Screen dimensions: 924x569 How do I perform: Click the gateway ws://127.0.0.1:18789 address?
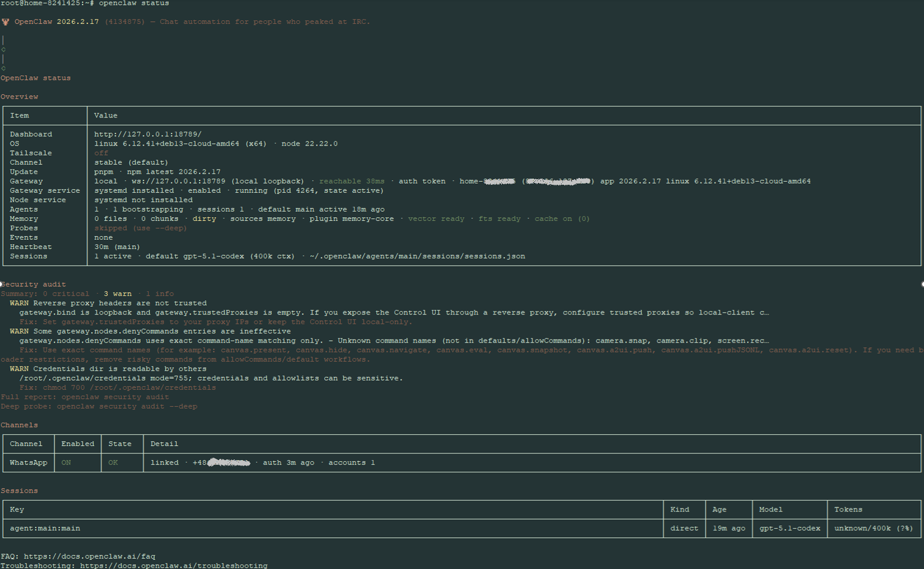click(178, 181)
